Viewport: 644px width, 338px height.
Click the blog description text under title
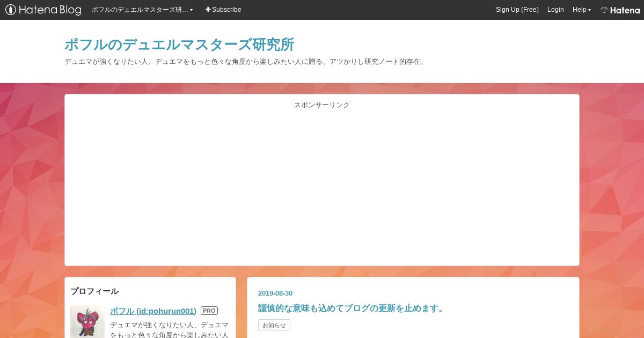click(x=245, y=62)
